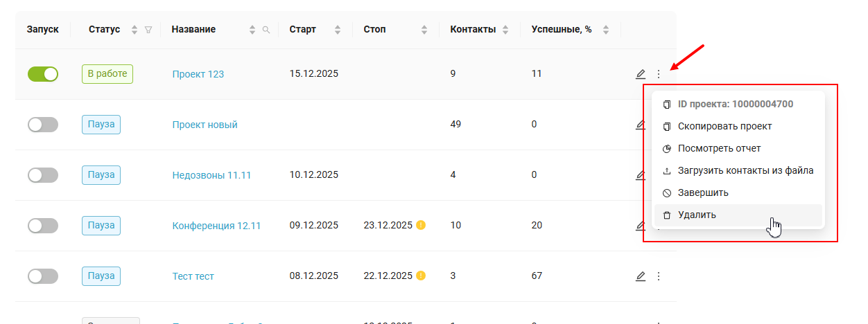Sort by the Успешные, % column arrows
Screen dimensions: 868x324
point(606,30)
